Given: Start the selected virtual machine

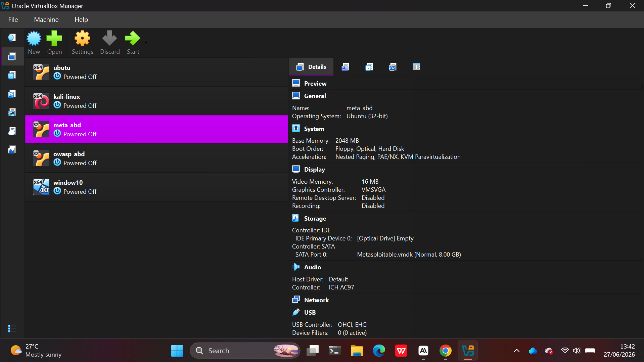Looking at the screenshot, I should tap(133, 43).
